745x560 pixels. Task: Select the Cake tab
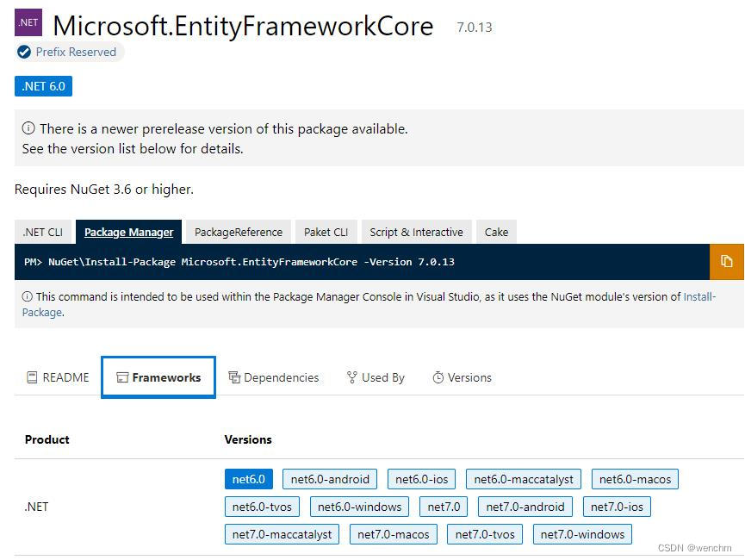tap(496, 232)
